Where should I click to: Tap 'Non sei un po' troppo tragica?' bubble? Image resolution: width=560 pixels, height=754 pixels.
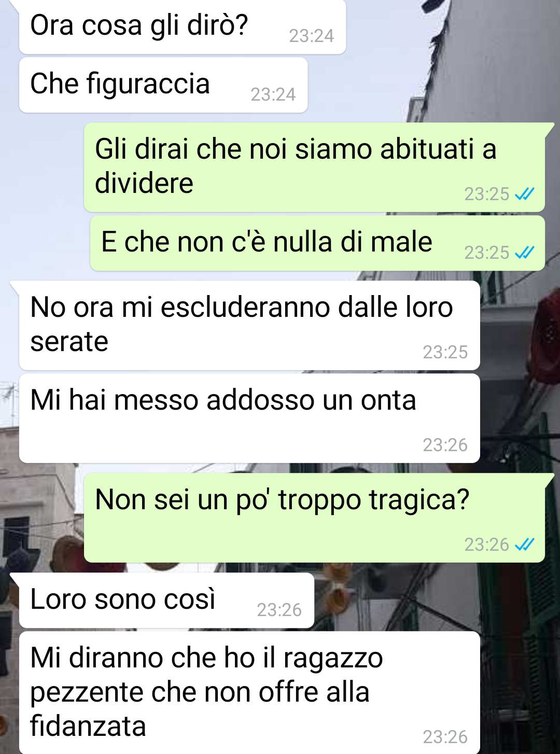(x=314, y=518)
